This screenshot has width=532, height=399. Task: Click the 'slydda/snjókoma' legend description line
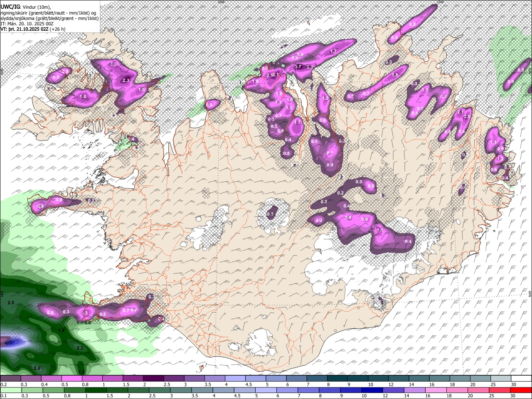[49, 18]
